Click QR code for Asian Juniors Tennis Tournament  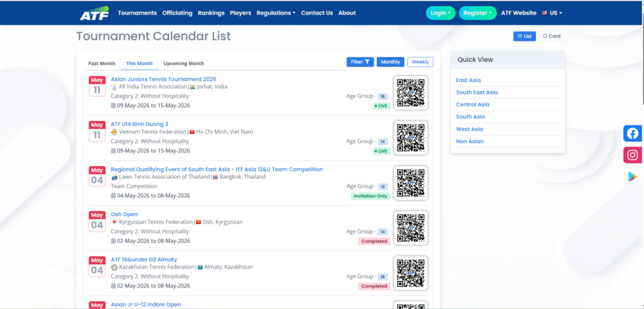click(x=411, y=93)
